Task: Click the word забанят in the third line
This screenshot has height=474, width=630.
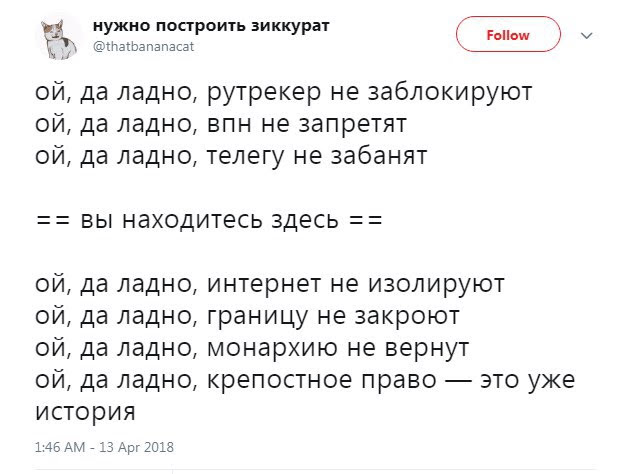Action: pos(379,157)
